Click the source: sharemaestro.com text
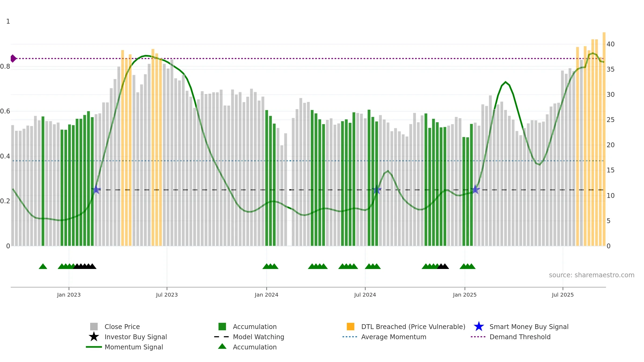 592,275
